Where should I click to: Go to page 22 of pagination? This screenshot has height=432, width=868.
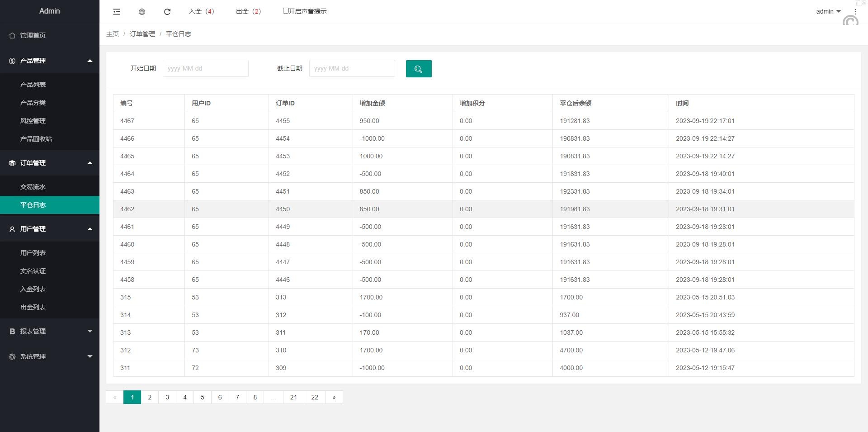pos(315,397)
